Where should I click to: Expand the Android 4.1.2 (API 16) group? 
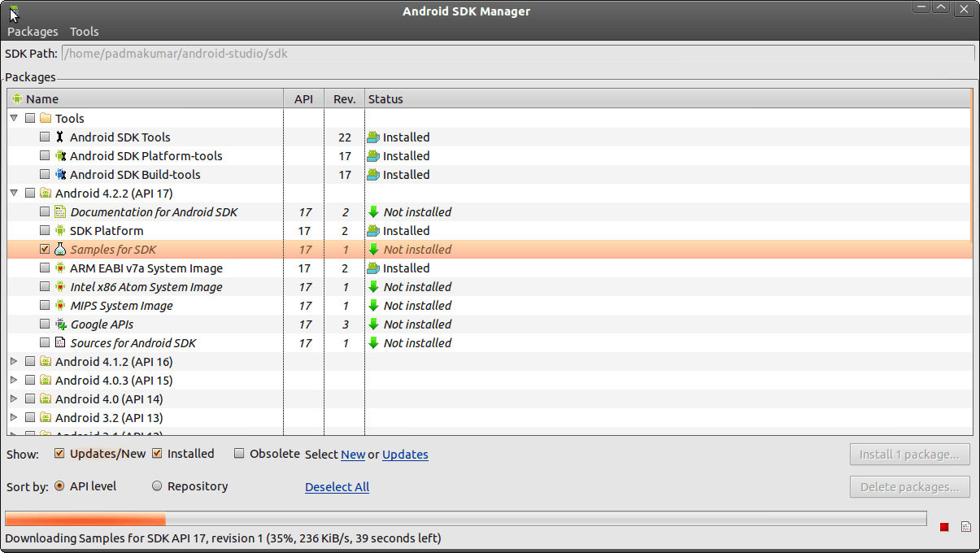(14, 362)
